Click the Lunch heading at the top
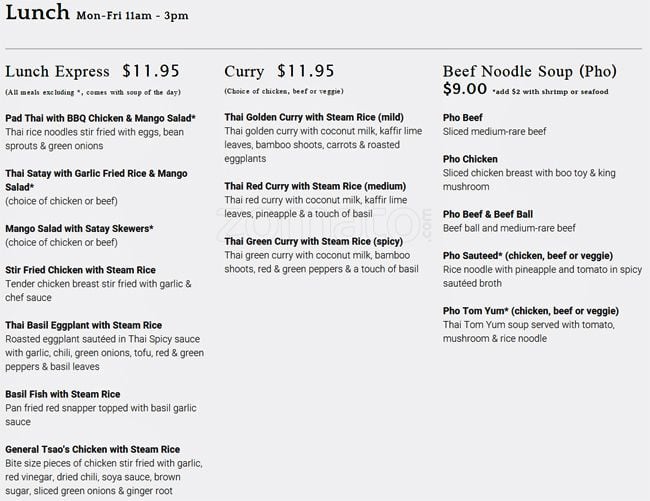Viewport: 650px width, 501px height. click(x=37, y=14)
